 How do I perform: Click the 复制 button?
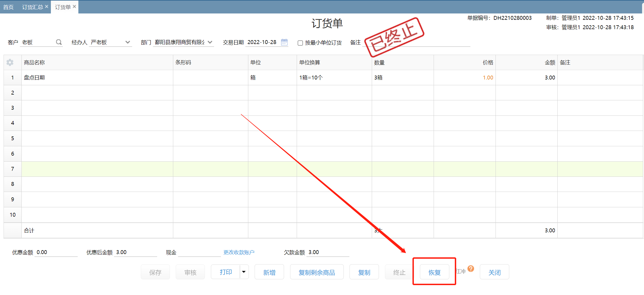pos(364,272)
